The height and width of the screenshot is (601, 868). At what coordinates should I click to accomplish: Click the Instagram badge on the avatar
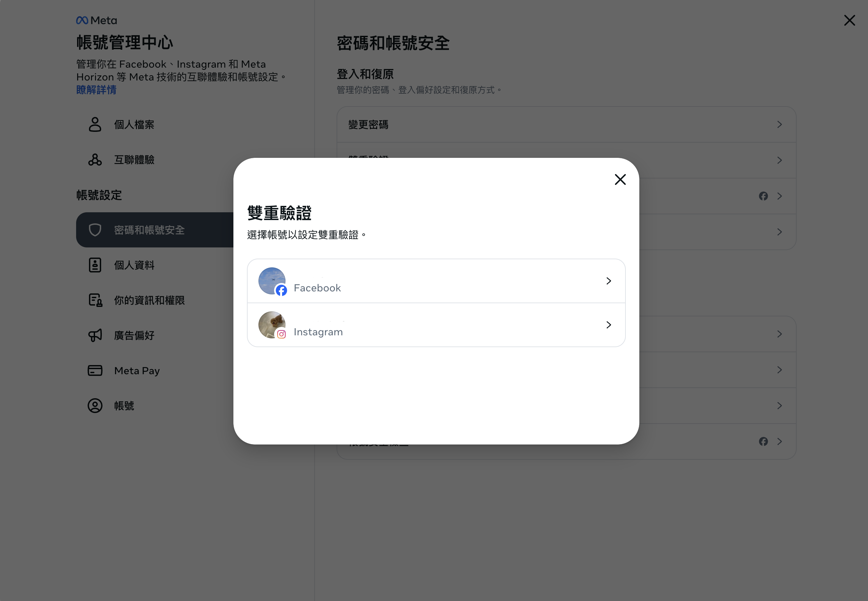point(281,334)
